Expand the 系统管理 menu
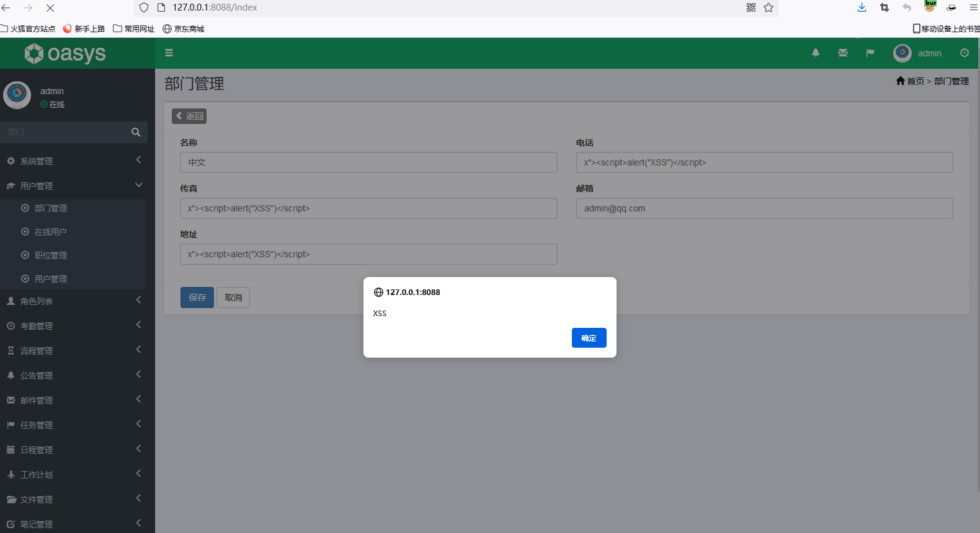This screenshot has height=533, width=980. pos(73,161)
